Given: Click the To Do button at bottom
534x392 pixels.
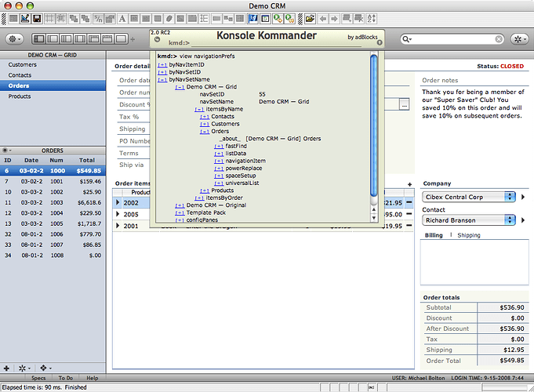Looking at the screenshot, I should (x=65, y=378).
